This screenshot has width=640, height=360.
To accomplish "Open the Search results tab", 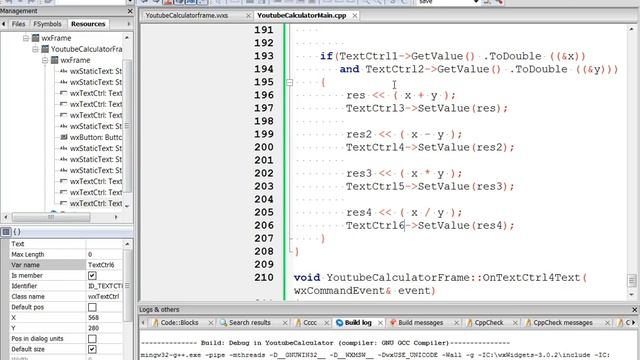I will (x=250, y=322).
